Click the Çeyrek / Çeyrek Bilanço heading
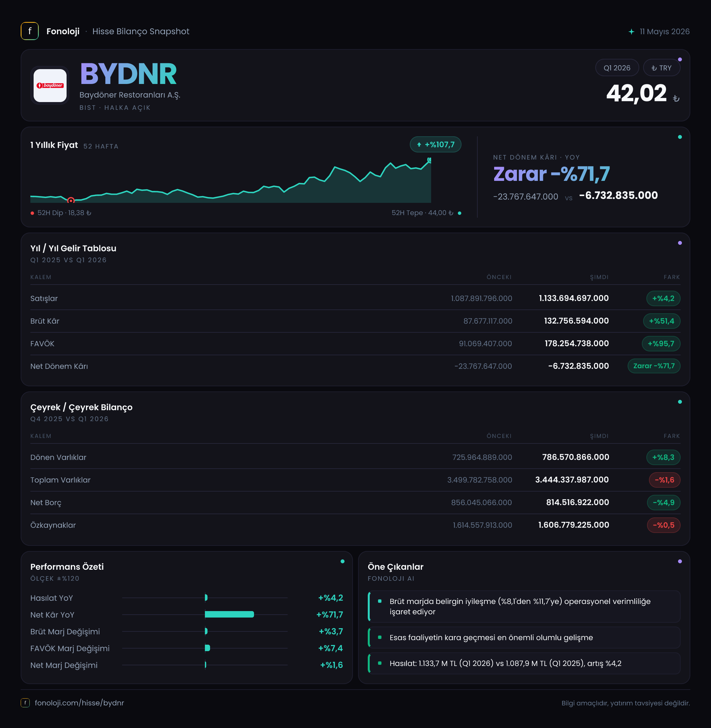 coord(81,407)
